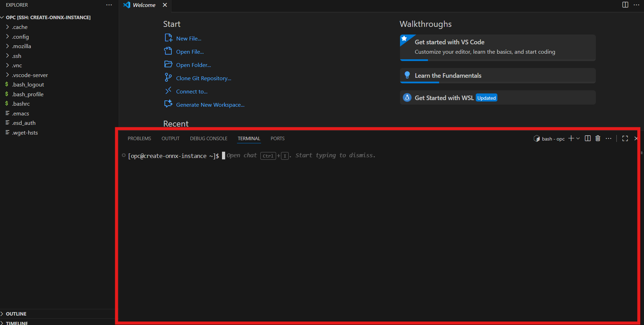Open terminal panel more actions ellipsis
The image size is (644, 325).
pos(608,138)
